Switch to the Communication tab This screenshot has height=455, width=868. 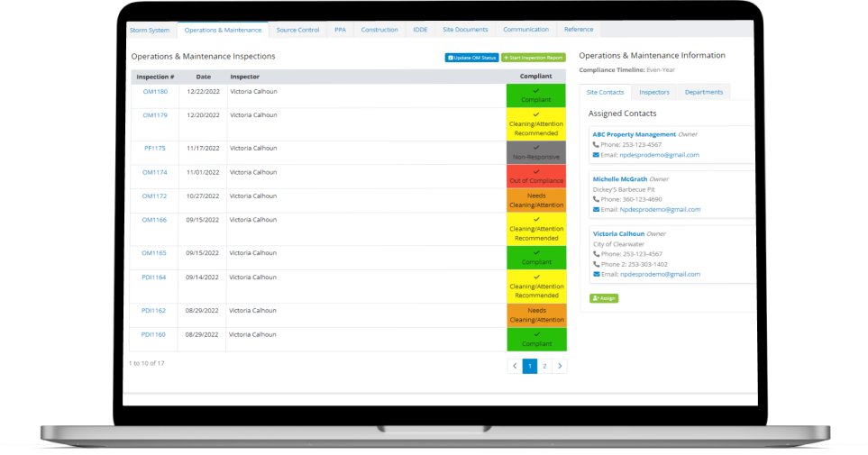coord(525,30)
